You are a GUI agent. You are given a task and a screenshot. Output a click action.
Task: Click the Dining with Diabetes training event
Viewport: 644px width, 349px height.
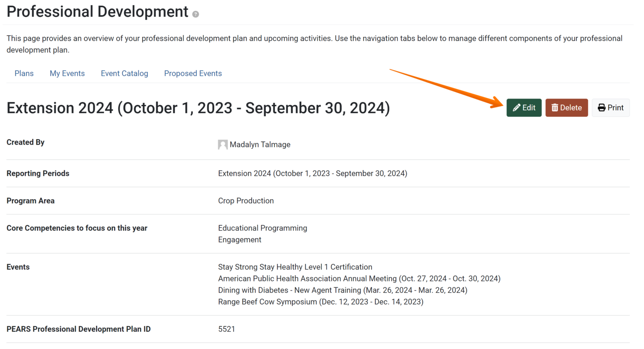point(342,290)
